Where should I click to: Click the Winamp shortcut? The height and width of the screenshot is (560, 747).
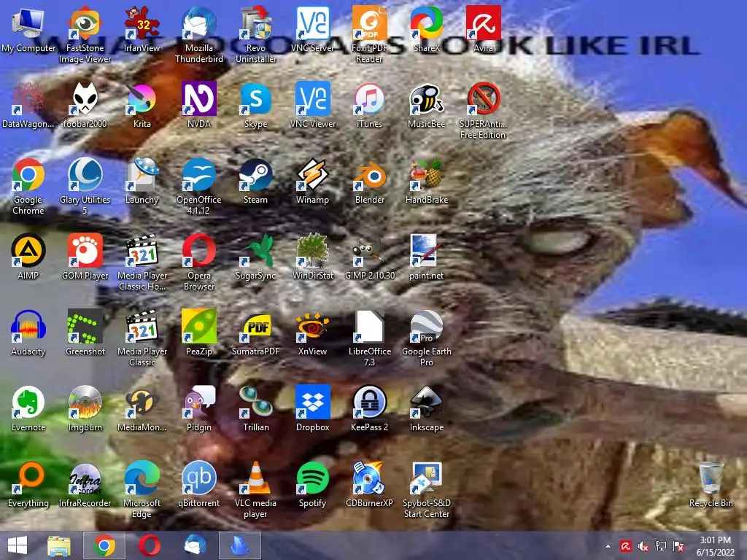pyautogui.click(x=312, y=182)
